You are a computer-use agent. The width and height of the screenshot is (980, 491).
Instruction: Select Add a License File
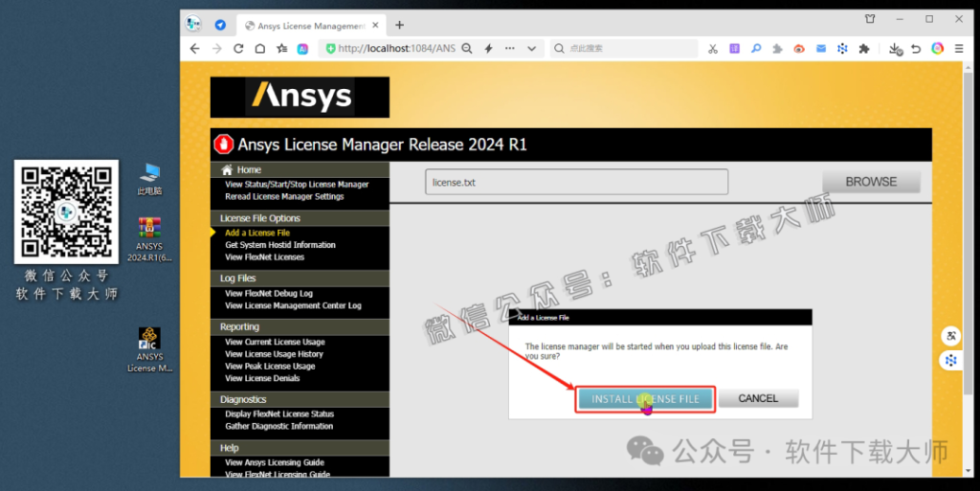(x=257, y=233)
